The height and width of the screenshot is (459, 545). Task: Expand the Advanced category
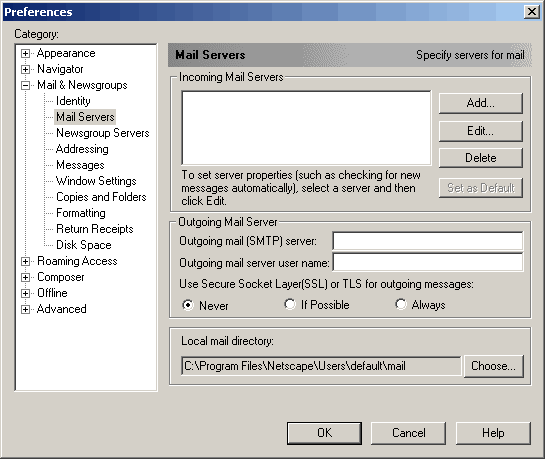[25, 310]
